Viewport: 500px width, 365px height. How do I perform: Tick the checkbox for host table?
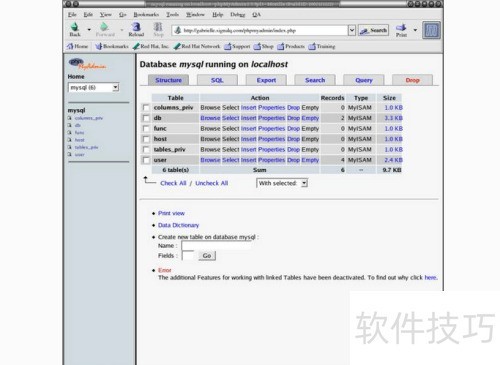(x=146, y=139)
